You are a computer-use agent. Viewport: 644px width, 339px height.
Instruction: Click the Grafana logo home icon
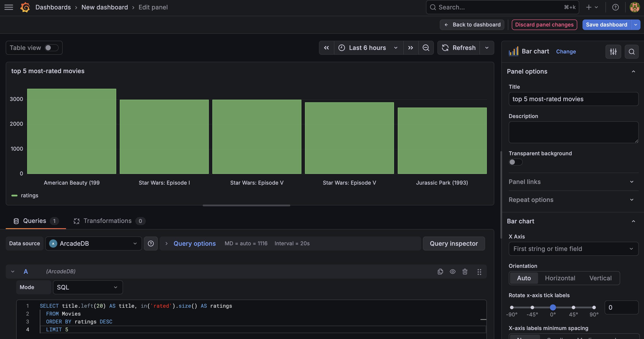point(25,7)
